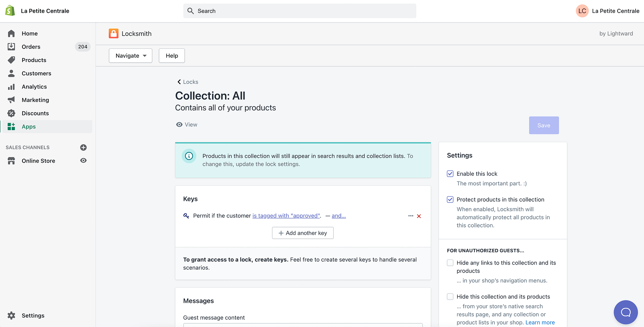Click the Help button
The height and width of the screenshot is (327, 644).
pyautogui.click(x=172, y=56)
